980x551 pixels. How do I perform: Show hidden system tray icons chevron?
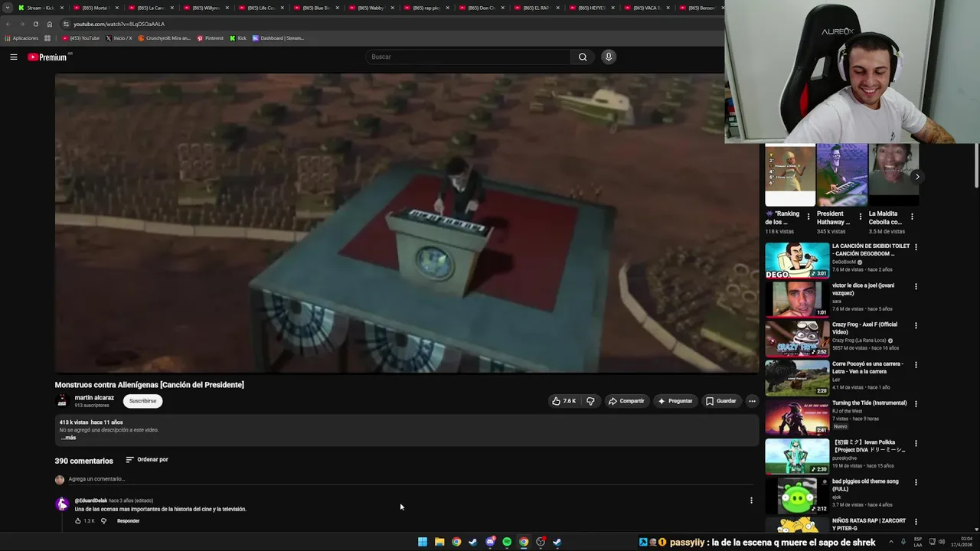pos(890,542)
